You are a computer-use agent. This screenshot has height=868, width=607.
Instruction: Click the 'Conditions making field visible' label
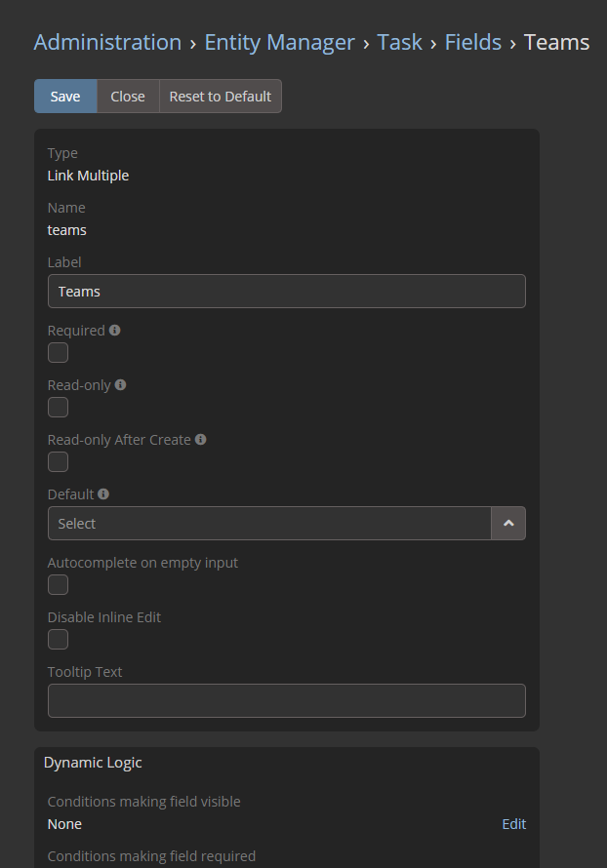pos(144,801)
